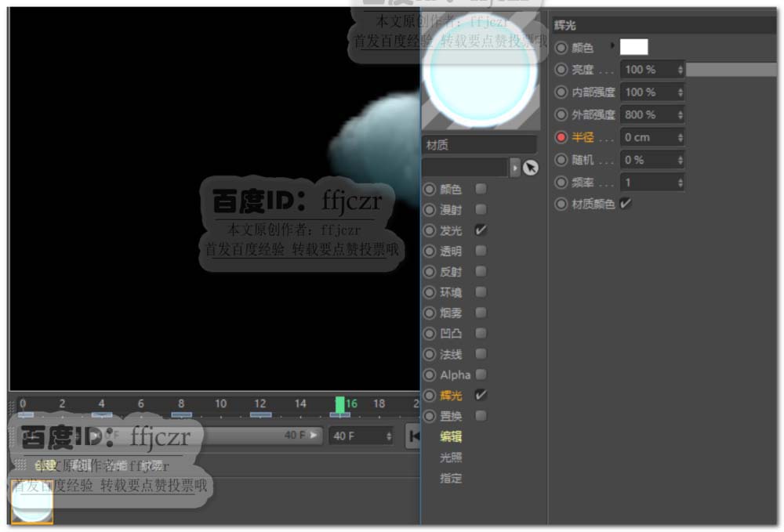784x532 pixels.
Task: Click the 外部强度 stepper arrows
Action: pyautogui.click(x=680, y=115)
